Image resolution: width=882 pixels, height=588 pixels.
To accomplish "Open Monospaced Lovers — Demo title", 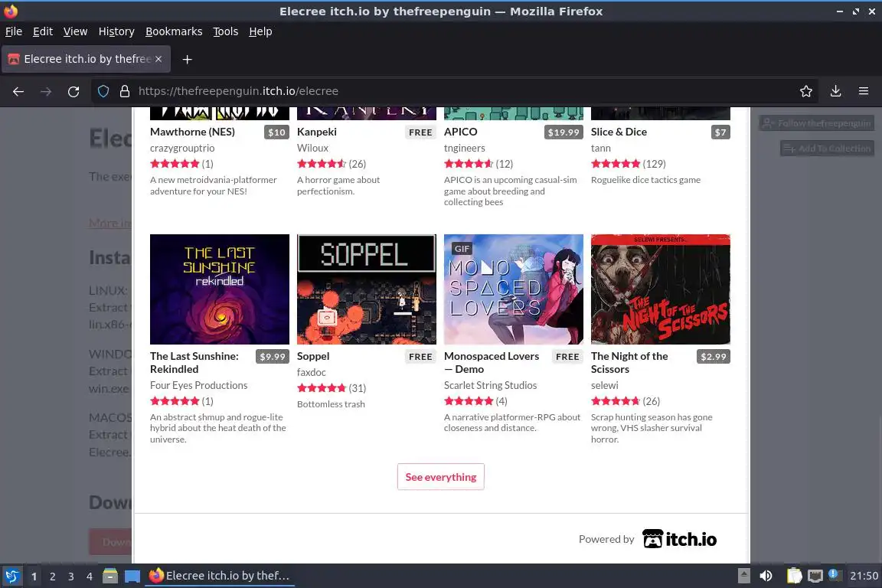I will coord(491,362).
